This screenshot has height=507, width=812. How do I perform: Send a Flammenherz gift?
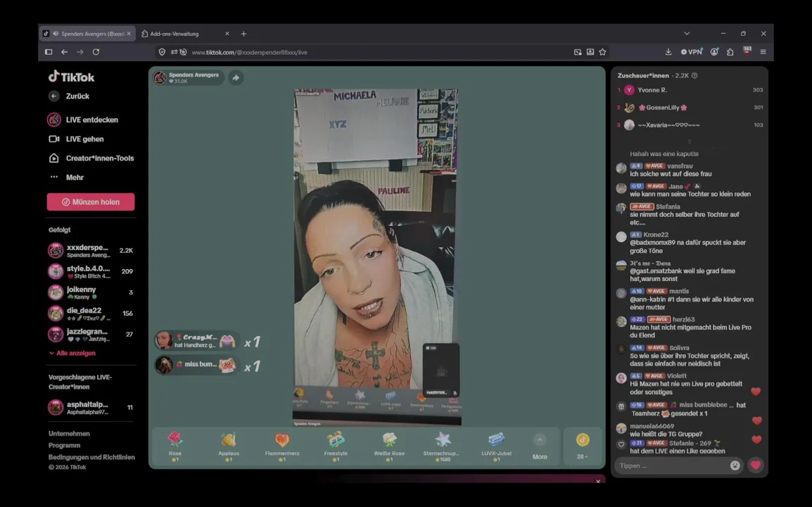[x=282, y=446]
